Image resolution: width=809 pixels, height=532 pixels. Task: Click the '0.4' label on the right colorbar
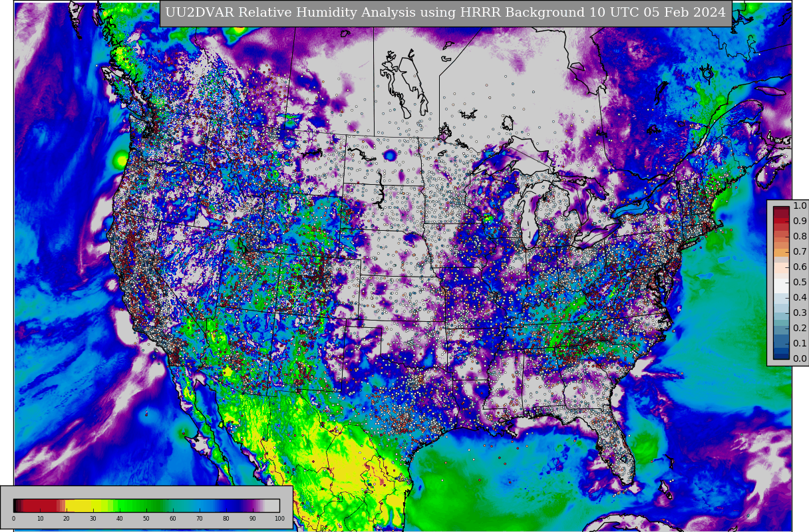[x=800, y=297]
